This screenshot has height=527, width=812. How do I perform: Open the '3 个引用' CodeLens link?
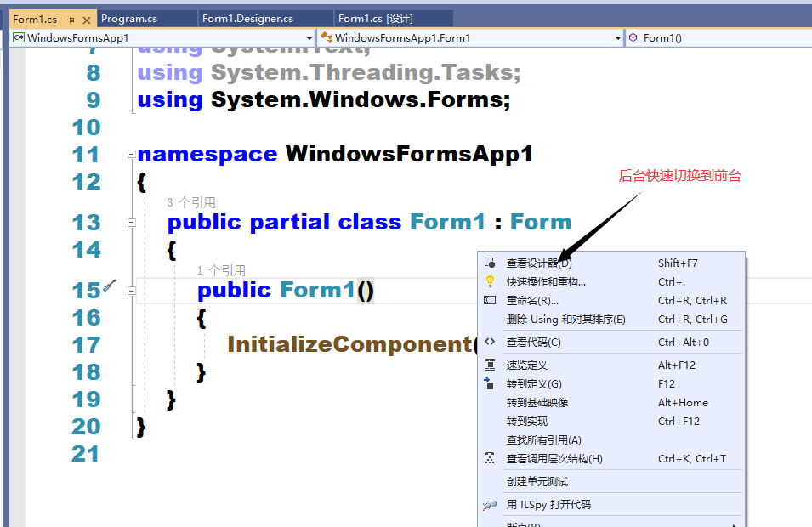[191, 202]
